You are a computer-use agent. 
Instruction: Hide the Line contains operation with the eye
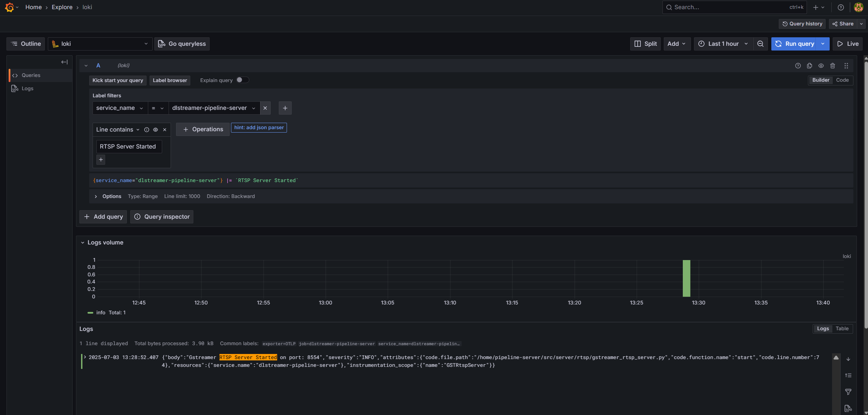tap(155, 130)
